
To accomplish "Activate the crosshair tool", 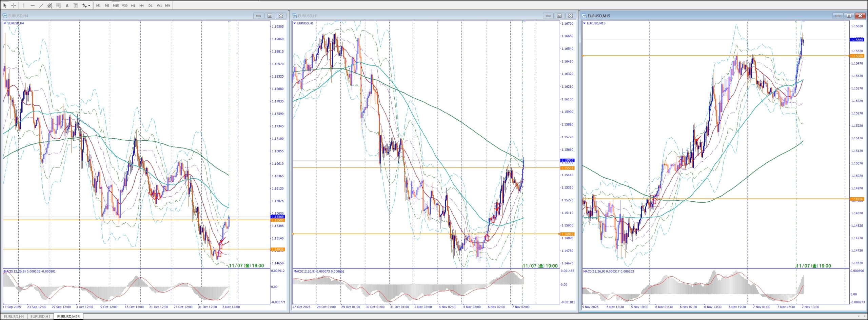I will click(14, 5).
